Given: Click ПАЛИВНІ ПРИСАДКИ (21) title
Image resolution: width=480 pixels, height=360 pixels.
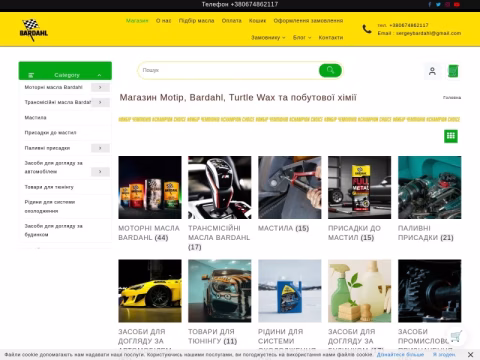Looking at the screenshot, I should pyautogui.click(x=426, y=233).
